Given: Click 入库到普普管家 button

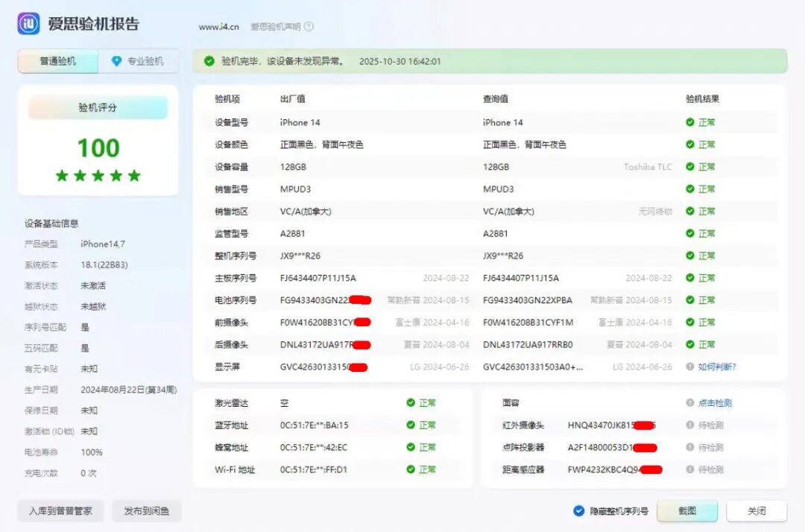Looking at the screenshot, I should click(61, 511).
